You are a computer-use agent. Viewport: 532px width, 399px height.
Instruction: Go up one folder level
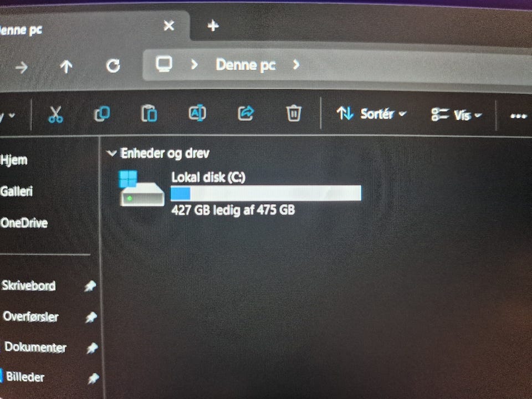coord(66,67)
